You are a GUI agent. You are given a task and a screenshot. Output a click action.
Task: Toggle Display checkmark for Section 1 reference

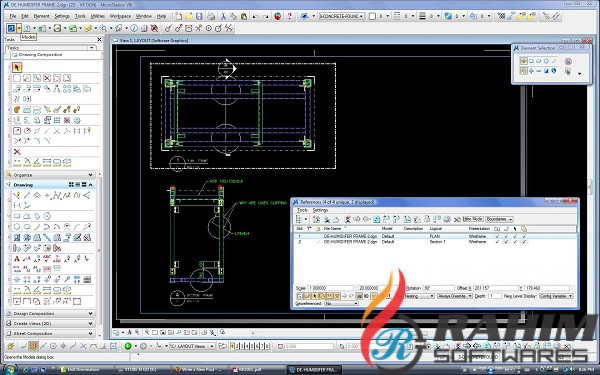point(497,242)
